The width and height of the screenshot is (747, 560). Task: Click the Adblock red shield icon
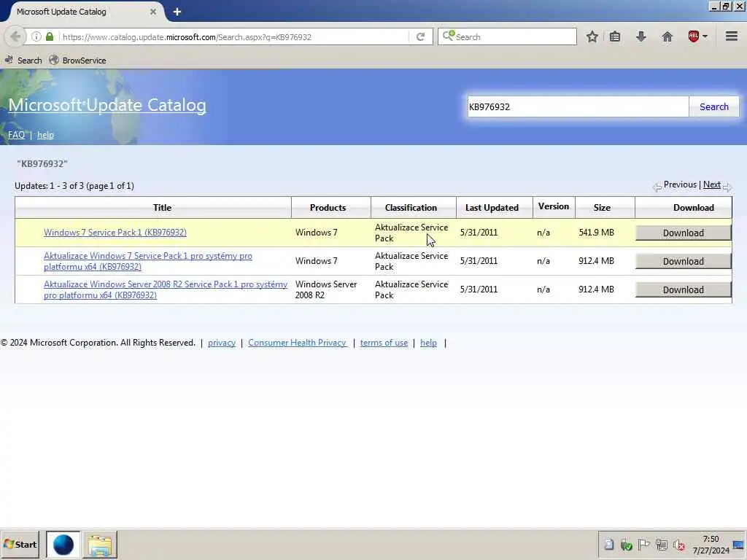[x=694, y=36]
